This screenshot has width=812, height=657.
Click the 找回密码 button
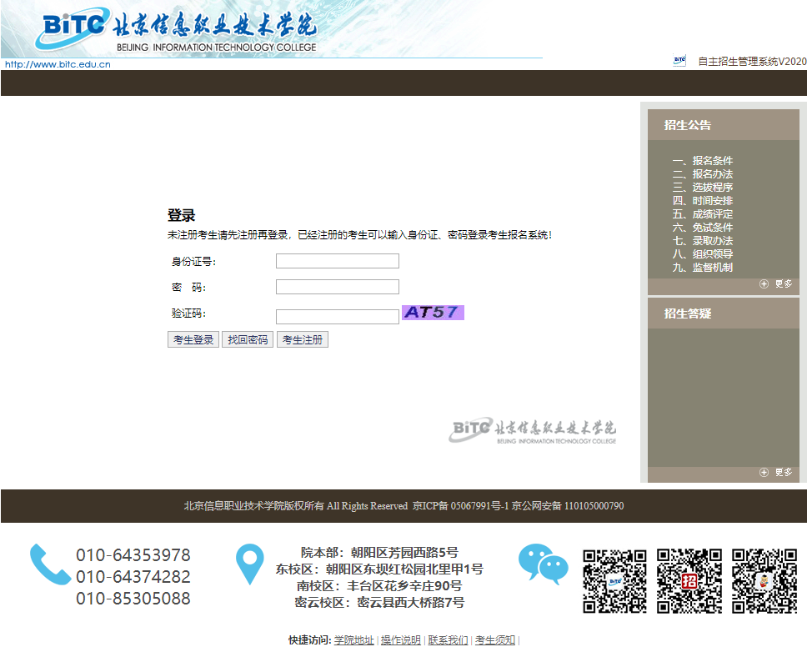pos(248,339)
